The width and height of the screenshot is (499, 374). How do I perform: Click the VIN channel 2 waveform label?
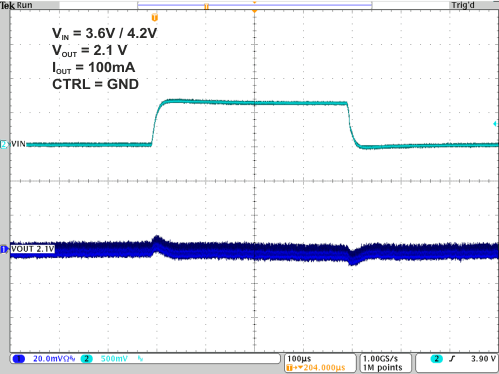pos(18,144)
